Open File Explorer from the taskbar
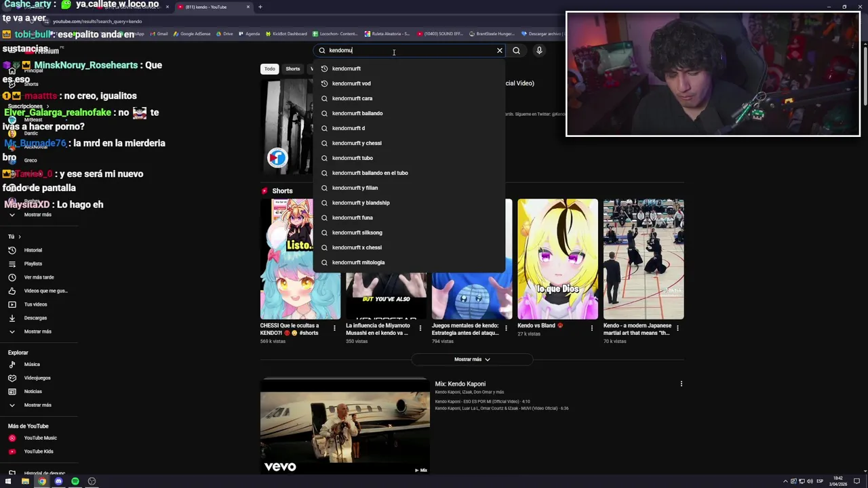This screenshot has height=488, width=868. point(25,481)
